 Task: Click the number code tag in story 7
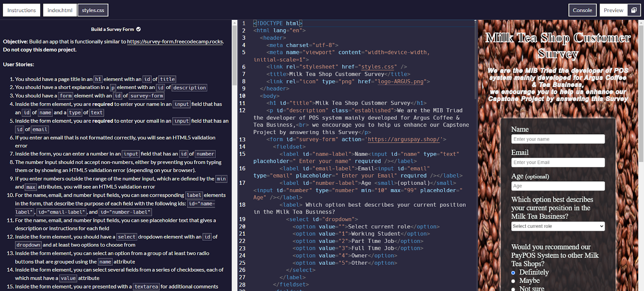click(x=205, y=154)
